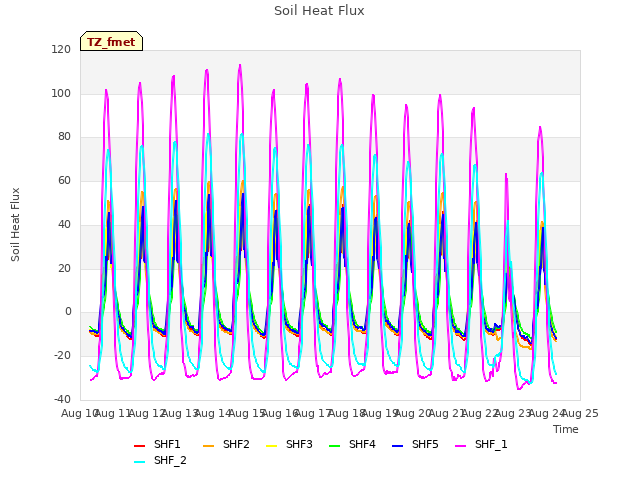
Task: Click the SHF5 legend label
Action: click(x=425, y=444)
